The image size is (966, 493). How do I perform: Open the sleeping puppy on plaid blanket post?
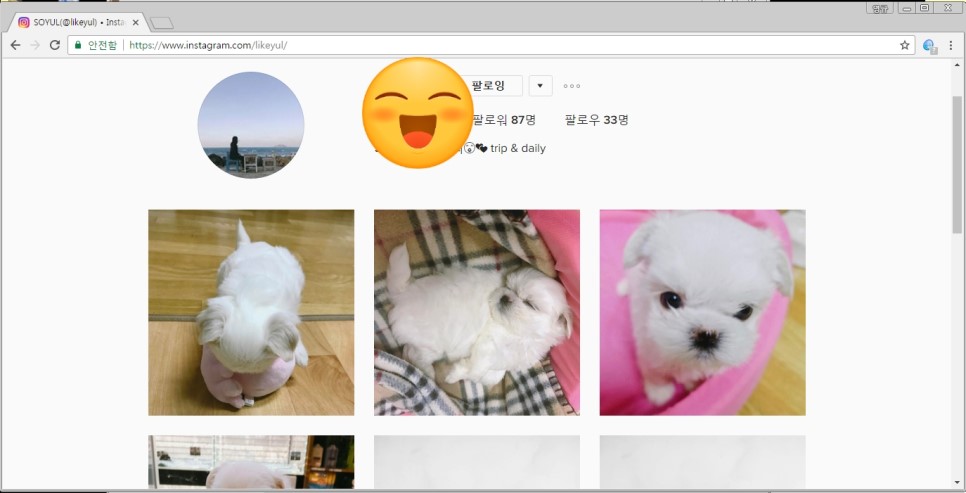click(x=477, y=312)
